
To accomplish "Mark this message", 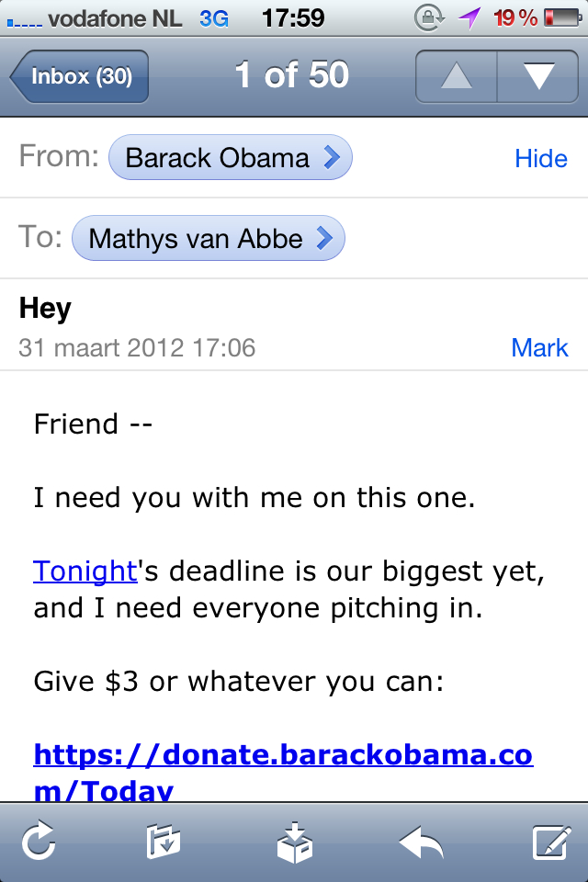I will pos(539,348).
